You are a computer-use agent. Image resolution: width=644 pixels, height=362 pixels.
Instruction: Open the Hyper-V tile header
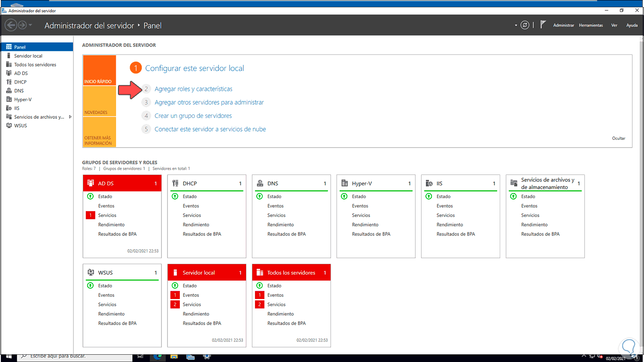click(x=376, y=183)
